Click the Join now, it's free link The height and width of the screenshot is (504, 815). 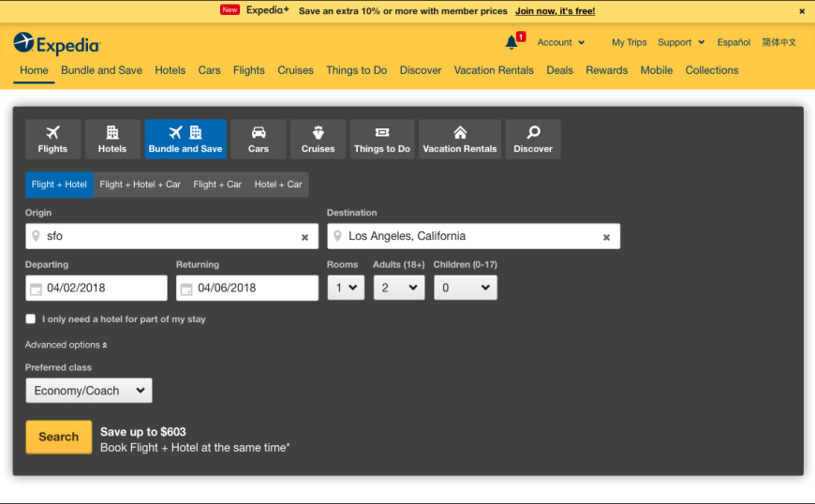(556, 11)
